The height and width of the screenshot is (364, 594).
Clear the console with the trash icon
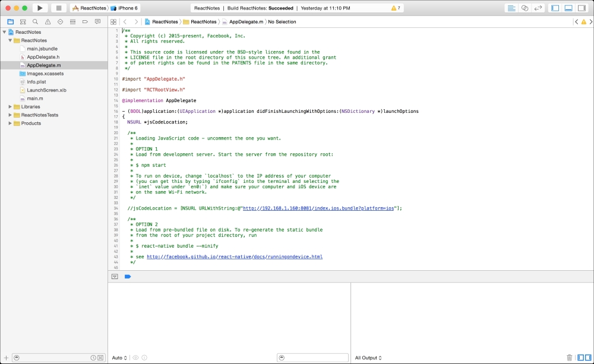(570, 357)
